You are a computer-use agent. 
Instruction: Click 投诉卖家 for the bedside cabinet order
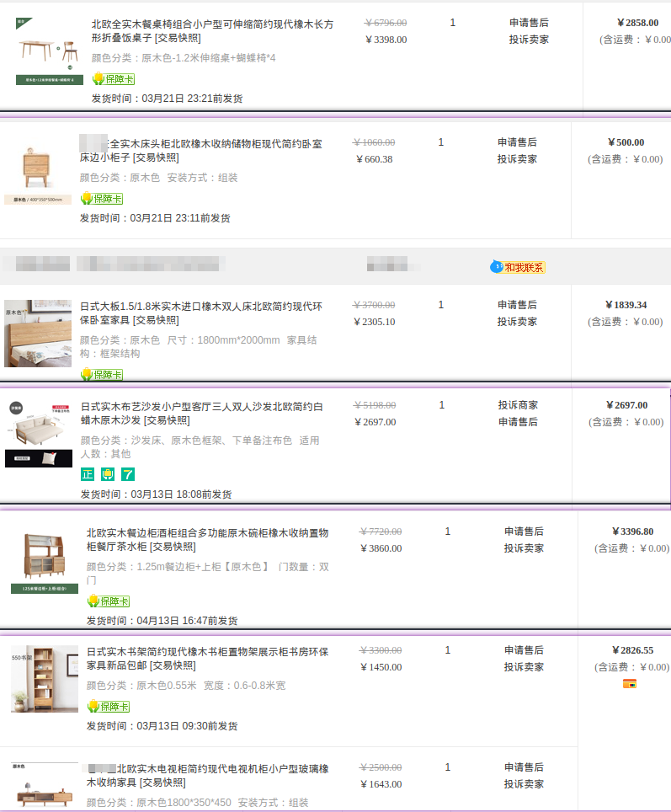(517, 159)
